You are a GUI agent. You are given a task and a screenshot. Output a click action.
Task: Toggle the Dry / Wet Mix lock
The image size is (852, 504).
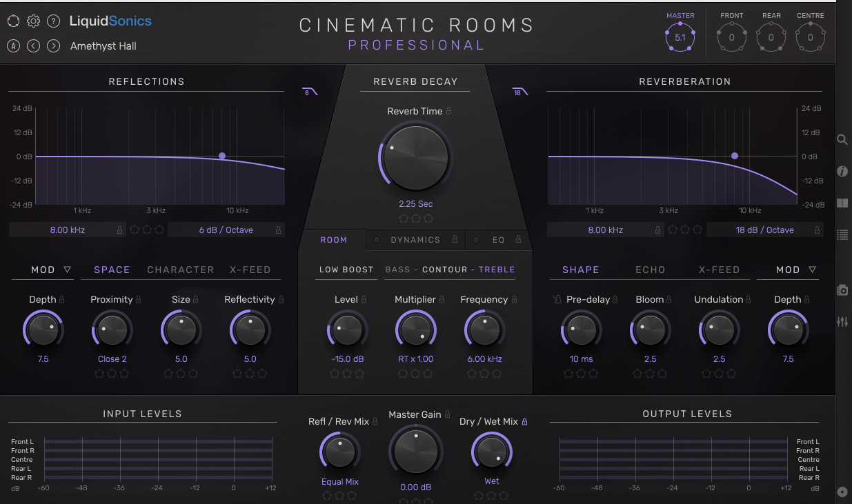click(x=525, y=421)
